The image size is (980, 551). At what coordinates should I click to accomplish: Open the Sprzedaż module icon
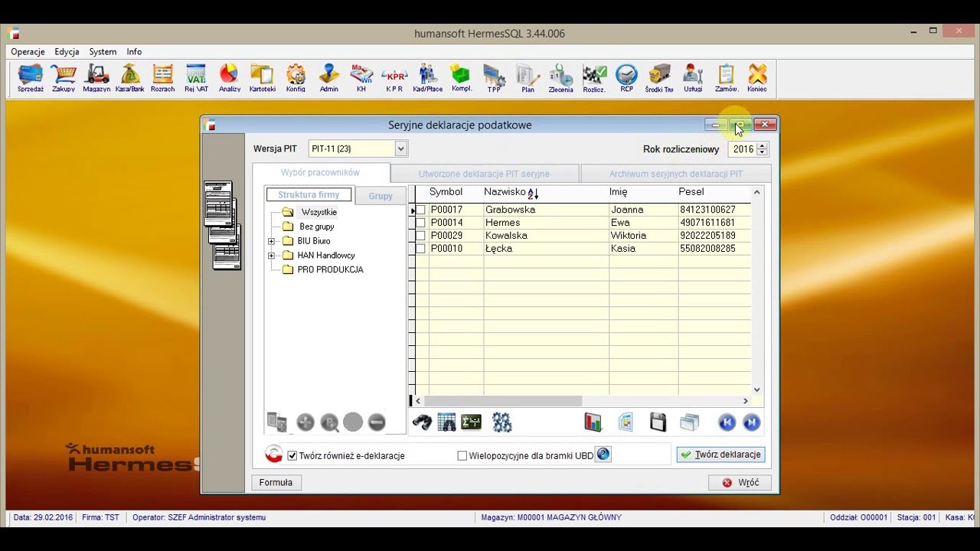pos(31,79)
